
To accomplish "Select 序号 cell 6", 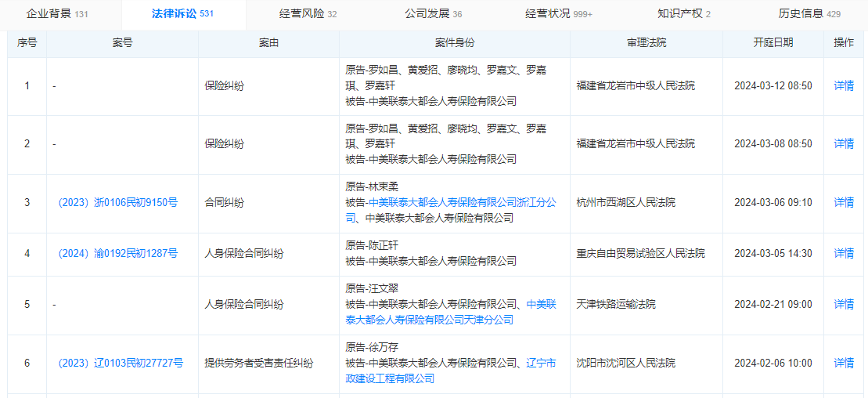I will pos(27,363).
